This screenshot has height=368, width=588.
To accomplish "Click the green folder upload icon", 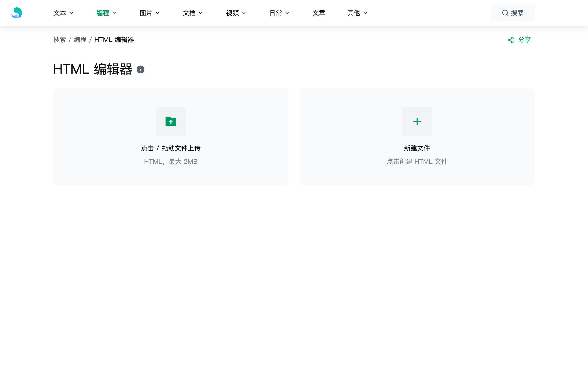I will point(171,121).
